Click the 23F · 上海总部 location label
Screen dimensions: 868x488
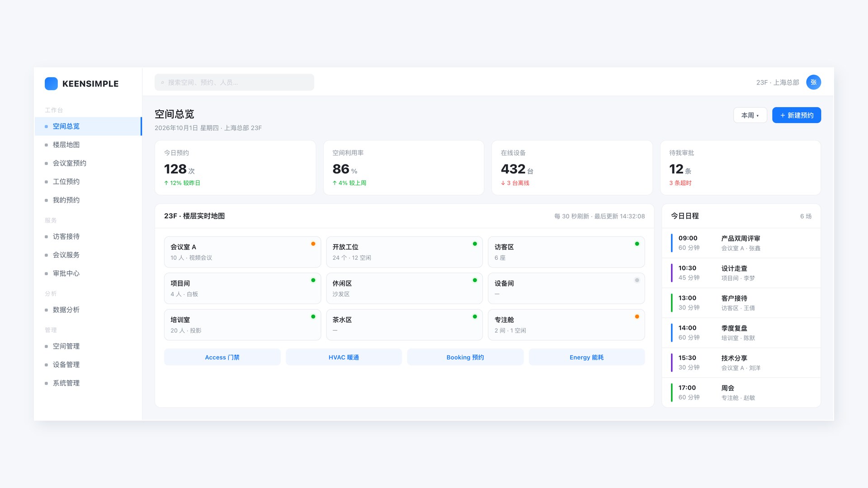tap(778, 82)
